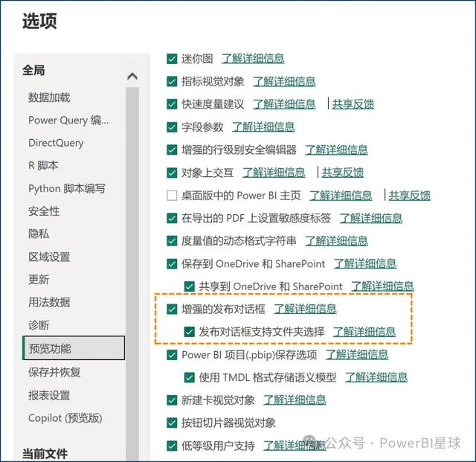
Task: Open the 数据加载 settings page
Action: (49, 97)
